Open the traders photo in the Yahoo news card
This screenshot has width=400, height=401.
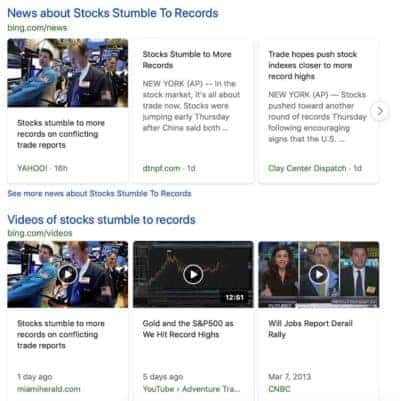68,73
